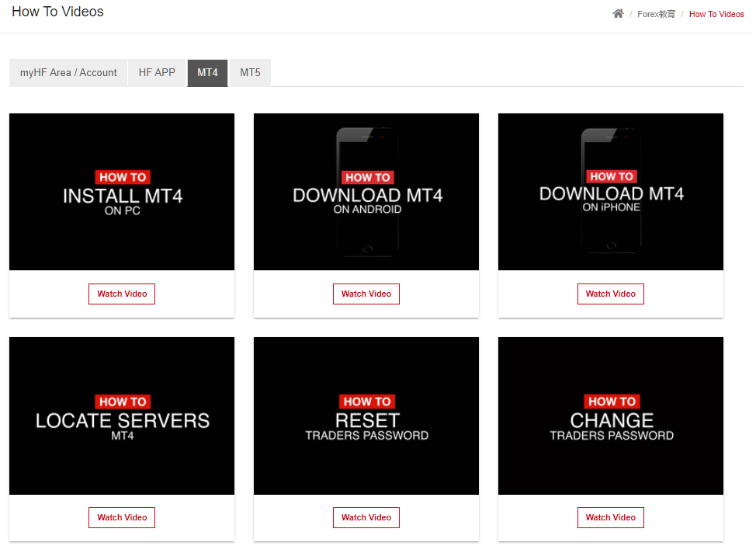Watch Video for Reset Traders Password
This screenshot has width=756, height=560.
click(366, 517)
